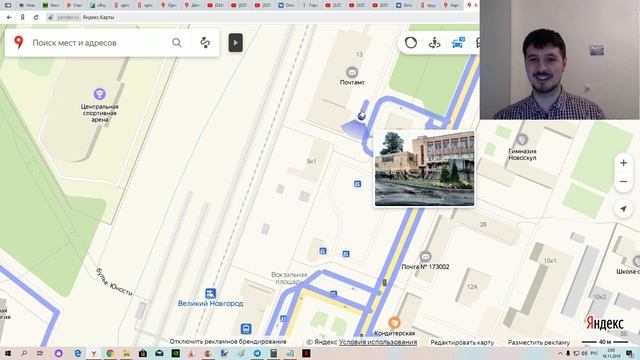
Task: Open the Calculator taskbar icon
Action: coord(273,353)
